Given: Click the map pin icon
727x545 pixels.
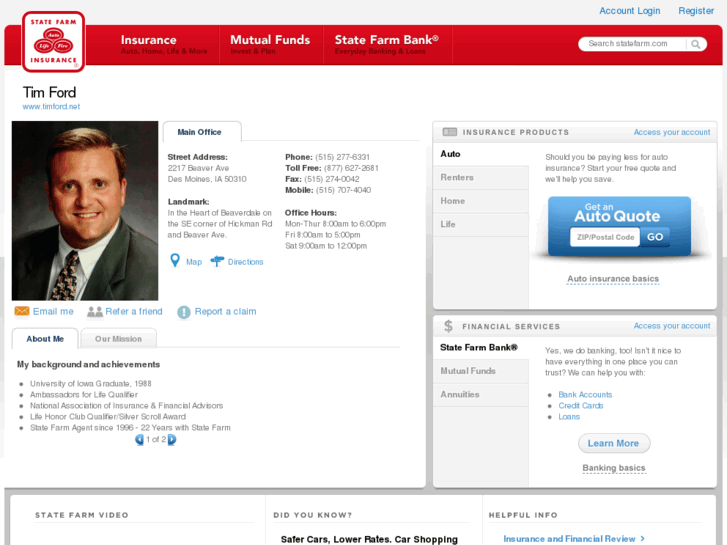Looking at the screenshot, I should point(175,261).
